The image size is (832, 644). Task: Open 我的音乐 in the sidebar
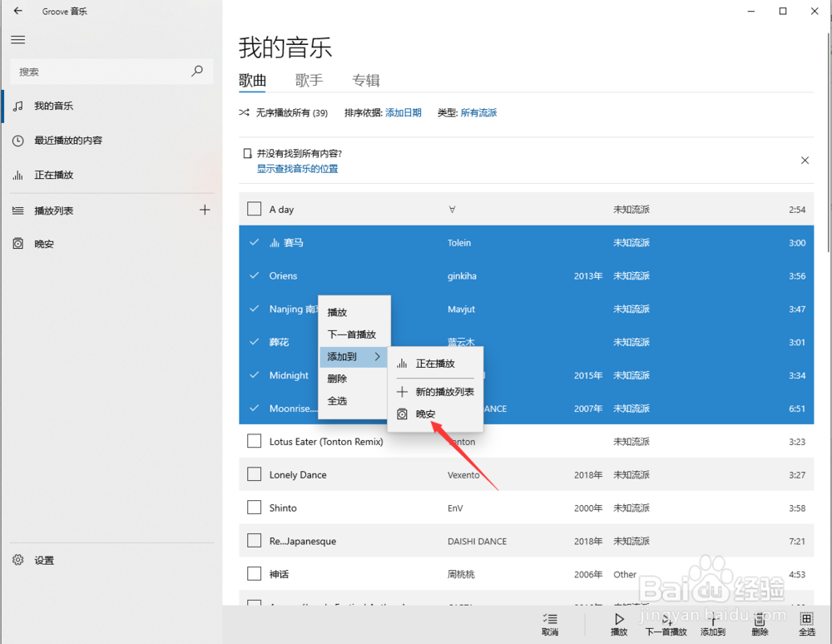(x=112, y=107)
